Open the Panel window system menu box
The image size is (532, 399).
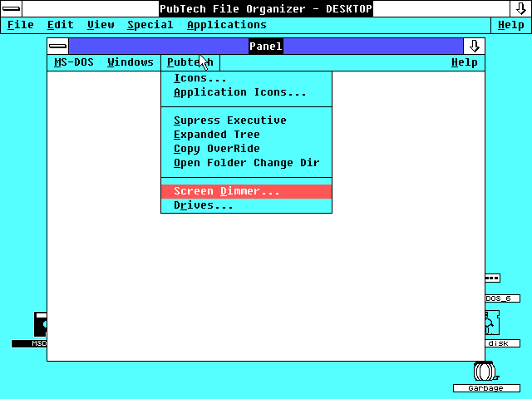point(58,47)
